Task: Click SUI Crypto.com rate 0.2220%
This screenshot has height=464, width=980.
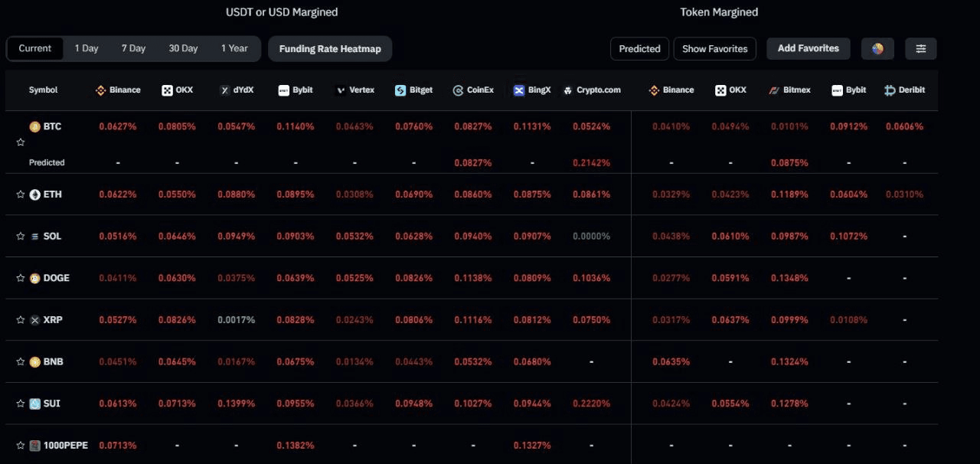Action: (592, 404)
